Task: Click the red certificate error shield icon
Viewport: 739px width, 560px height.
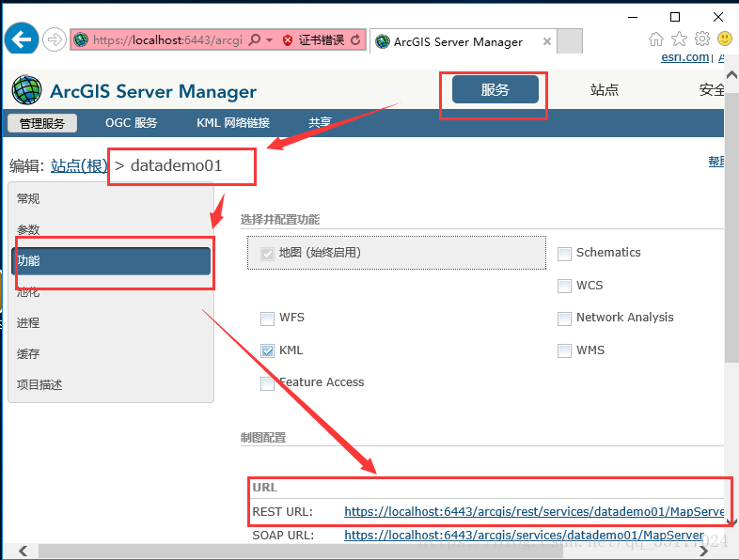Action: click(x=288, y=40)
